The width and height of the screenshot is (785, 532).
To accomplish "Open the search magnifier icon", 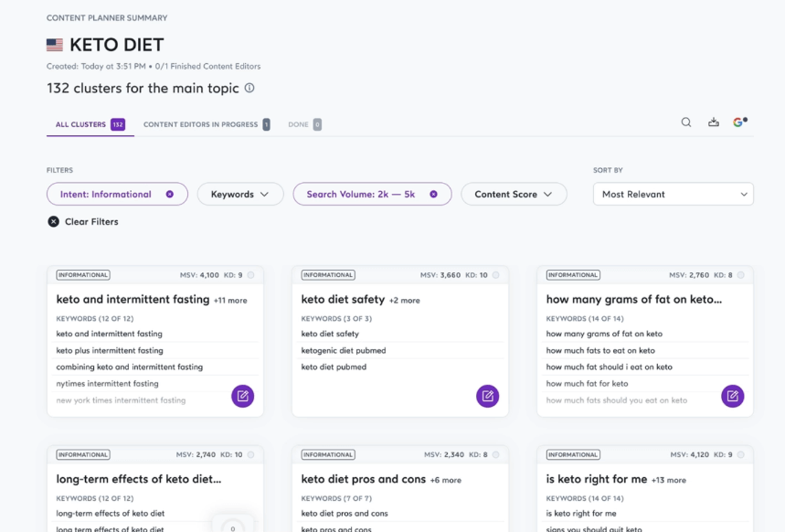I will (686, 122).
